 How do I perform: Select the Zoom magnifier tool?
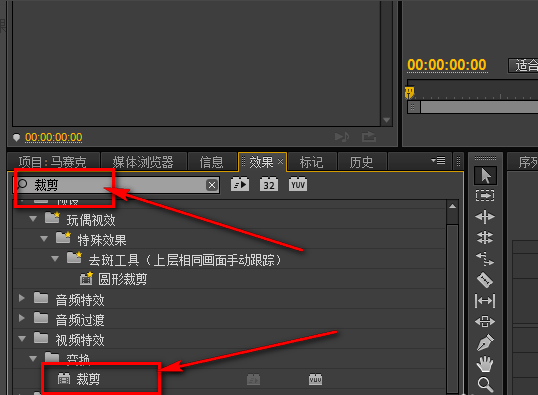(x=485, y=384)
